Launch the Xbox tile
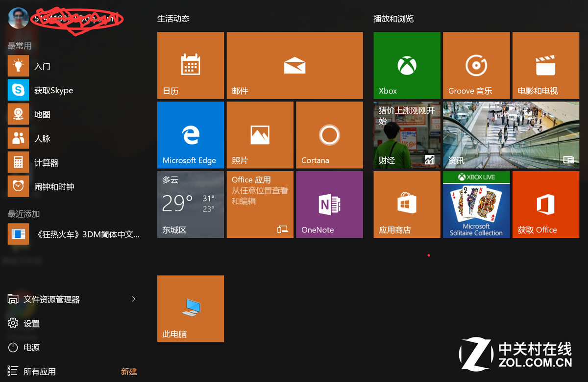The height and width of the screenshot is (382, 588). [x=407, y=66]
